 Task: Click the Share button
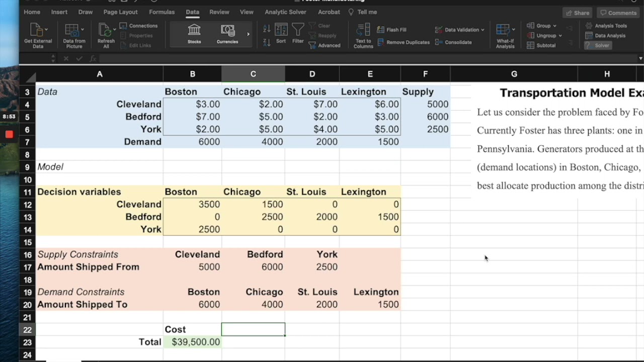click(x=577, y=13)
